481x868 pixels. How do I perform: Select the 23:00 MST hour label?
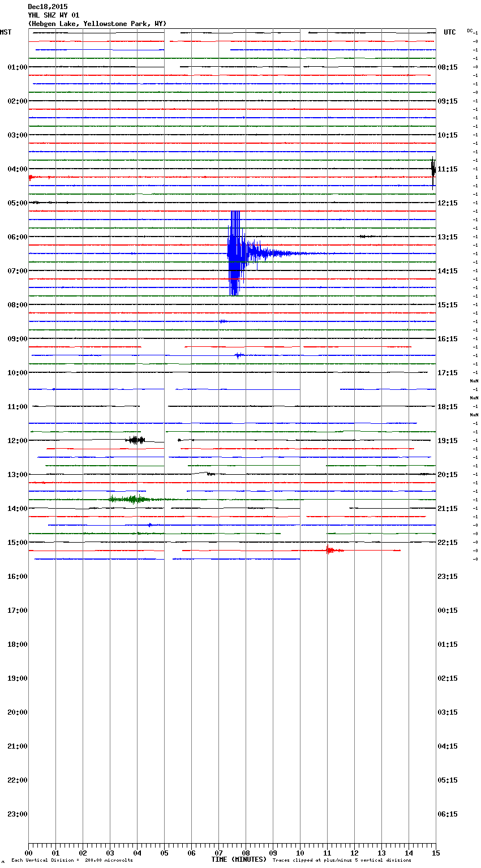[18, 814]
